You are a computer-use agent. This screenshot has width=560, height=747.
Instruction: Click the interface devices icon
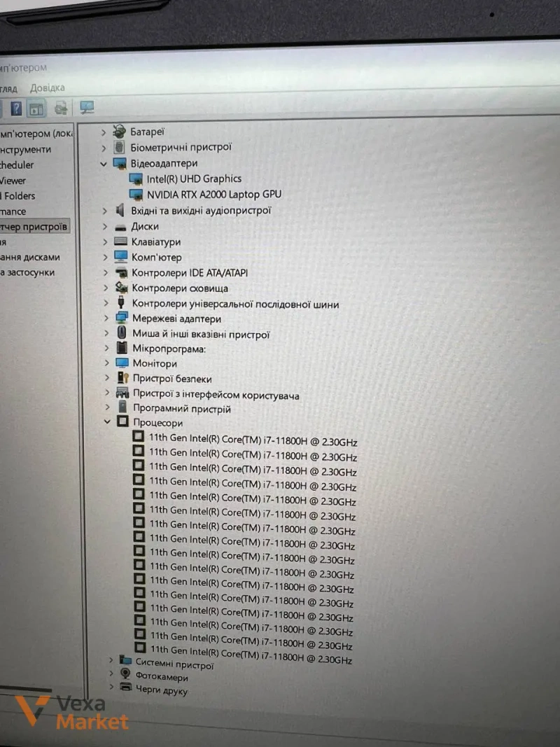coord(123,393)
